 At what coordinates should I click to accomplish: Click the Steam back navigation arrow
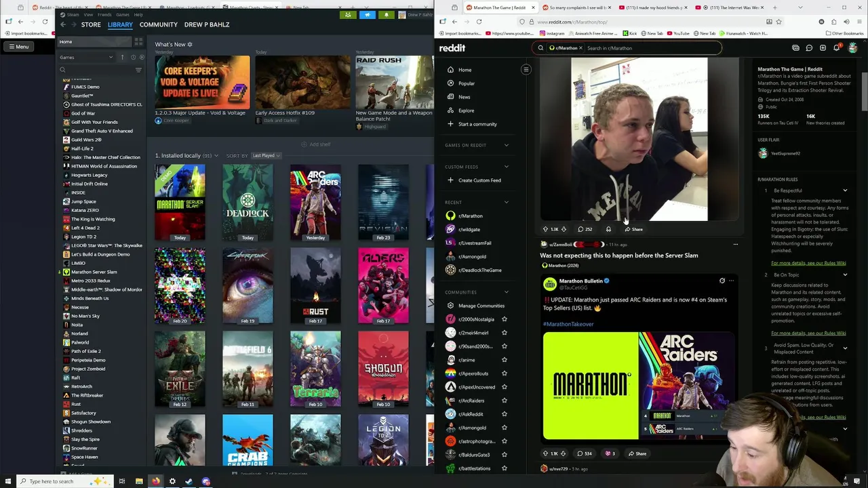63,24
